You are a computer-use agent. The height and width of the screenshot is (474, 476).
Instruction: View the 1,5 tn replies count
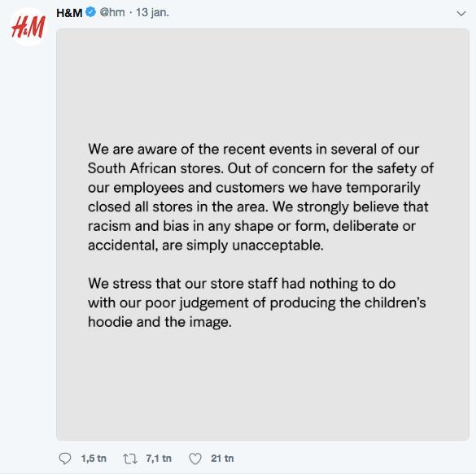(94, 459)
